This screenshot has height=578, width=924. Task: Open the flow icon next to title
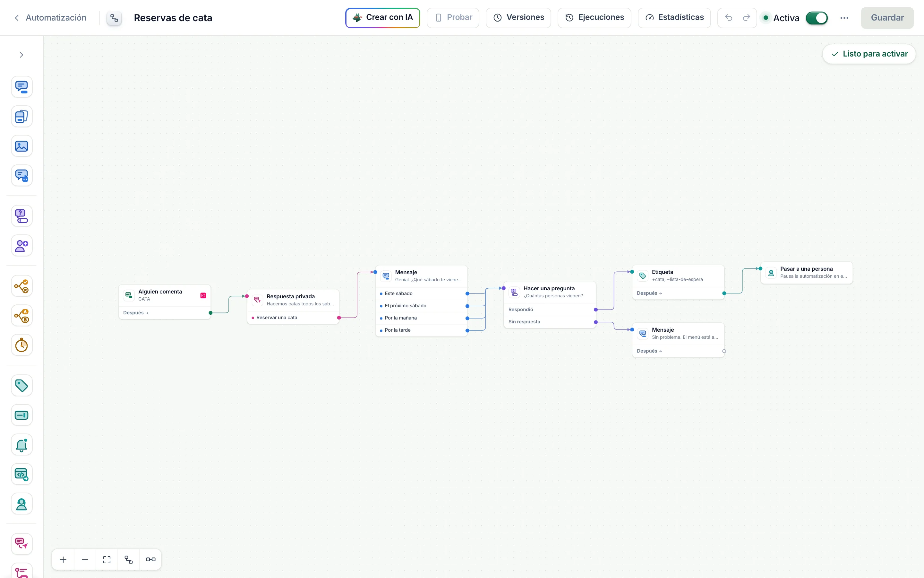pyautogui.click(x=114, y=18)
